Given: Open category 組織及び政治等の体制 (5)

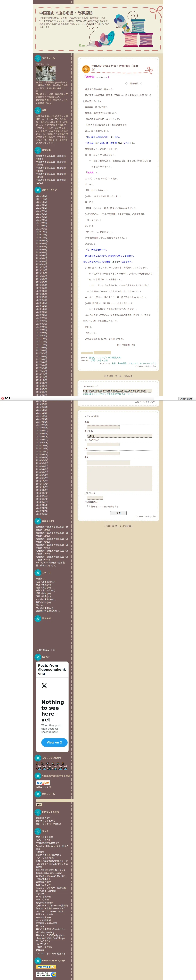Looking at the screenshot, I should [x=48, y=611].
